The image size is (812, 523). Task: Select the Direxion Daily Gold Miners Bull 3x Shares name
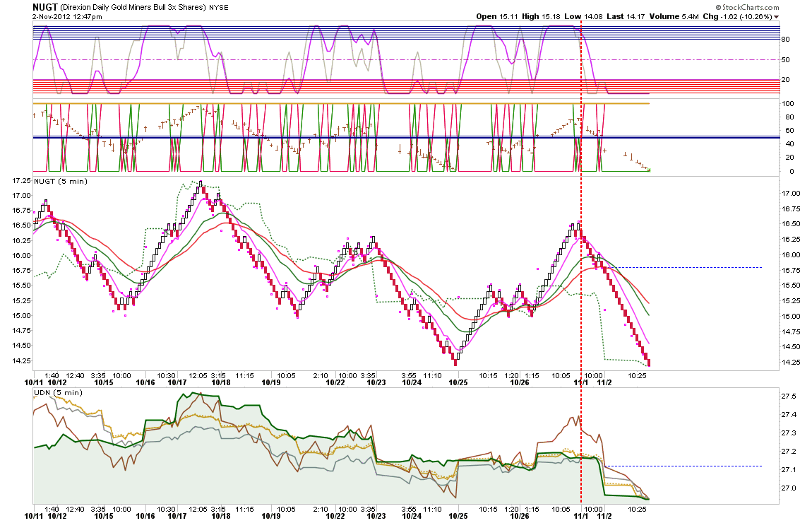point(133,7)
